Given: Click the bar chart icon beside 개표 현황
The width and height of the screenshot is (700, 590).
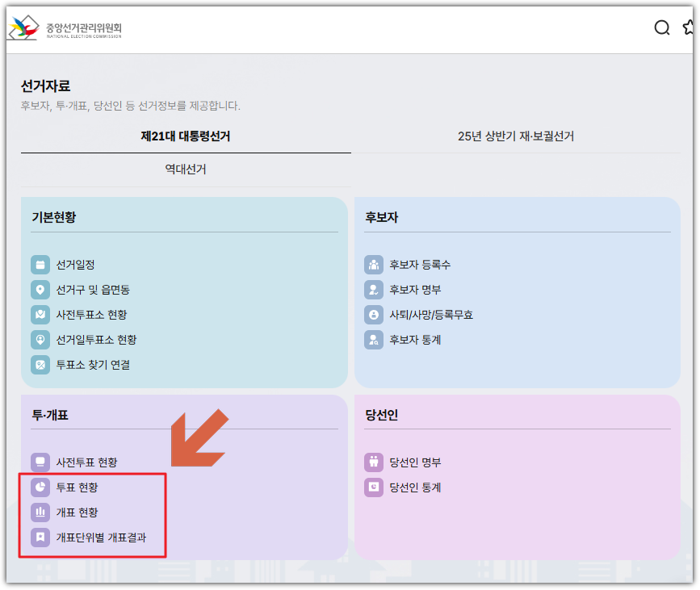Looking at the screenshot, I should 40,512.
